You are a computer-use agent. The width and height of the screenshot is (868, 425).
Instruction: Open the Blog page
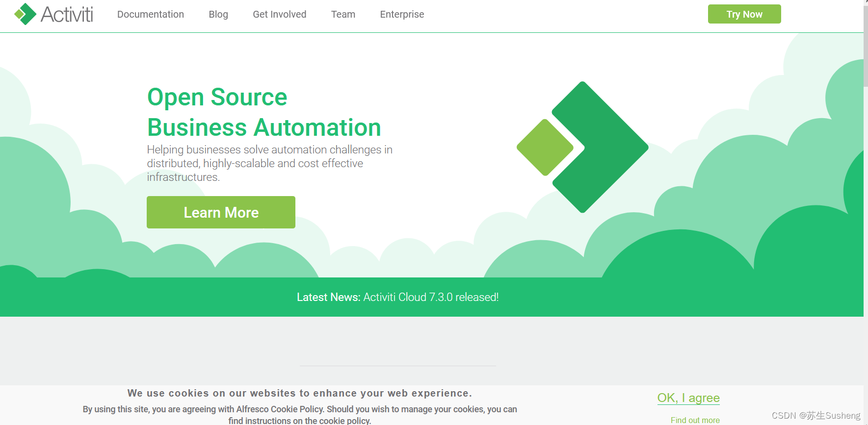click(218, 14)
